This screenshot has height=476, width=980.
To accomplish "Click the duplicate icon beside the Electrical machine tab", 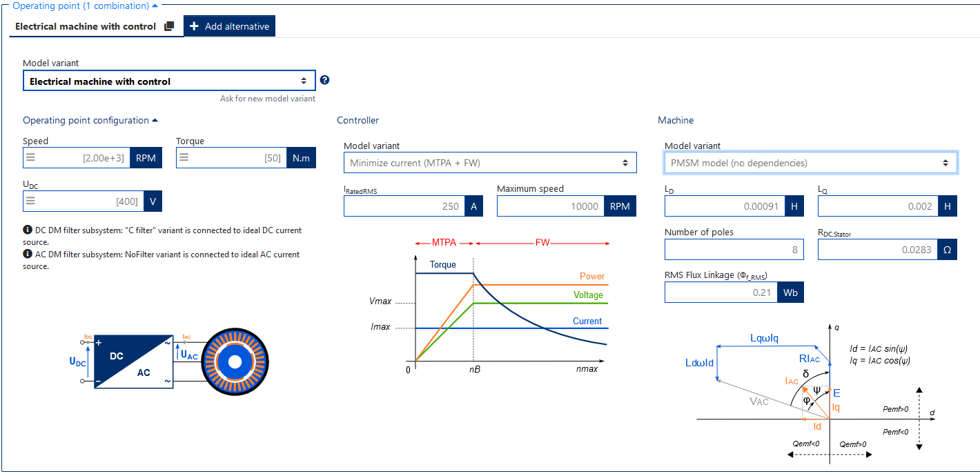I will [169, 26].
